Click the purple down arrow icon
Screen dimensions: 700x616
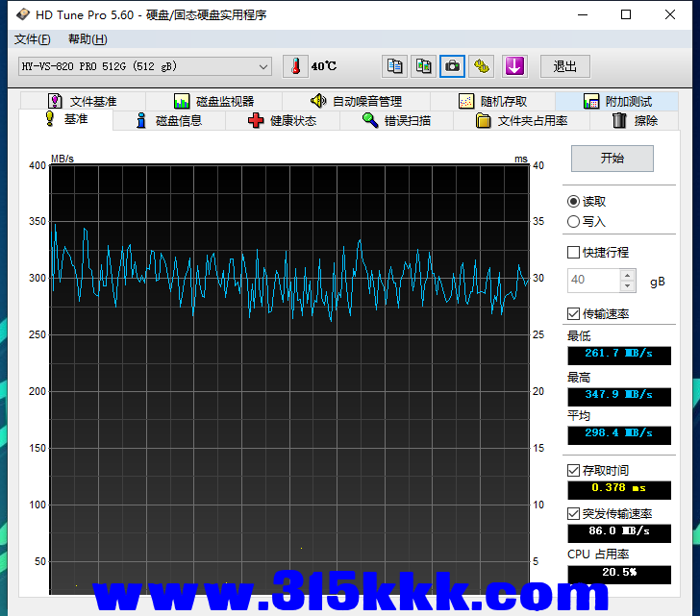coord(515,66)
